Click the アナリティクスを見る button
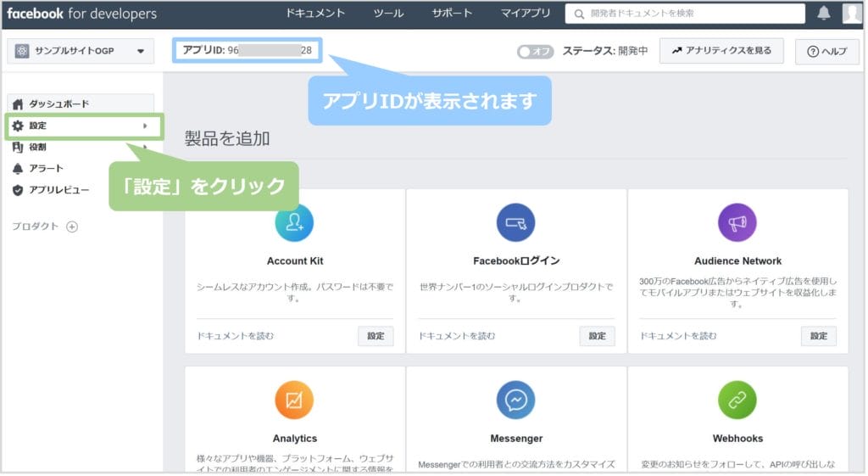 (723, 51)
